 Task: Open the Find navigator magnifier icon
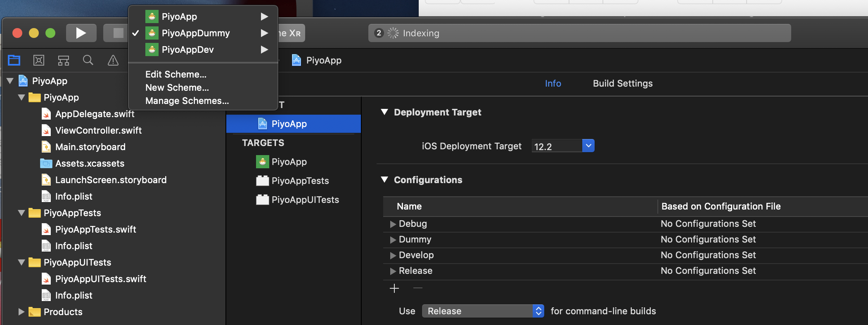88,60
